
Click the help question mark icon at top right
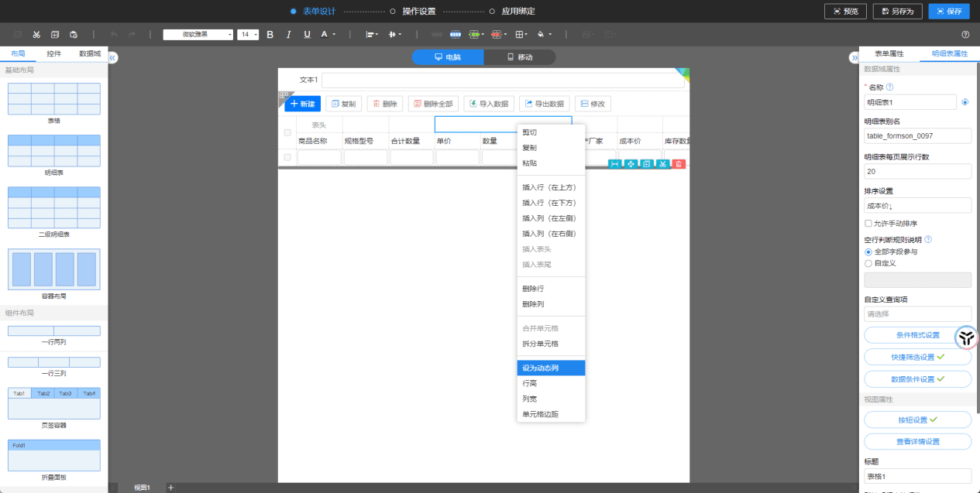[x=965, y=35]
